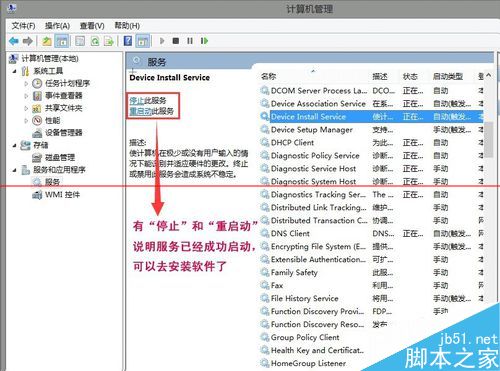Screen dimensions: 500x371
Task: Select DNS Client service row
Action: (x=372, y=233)
